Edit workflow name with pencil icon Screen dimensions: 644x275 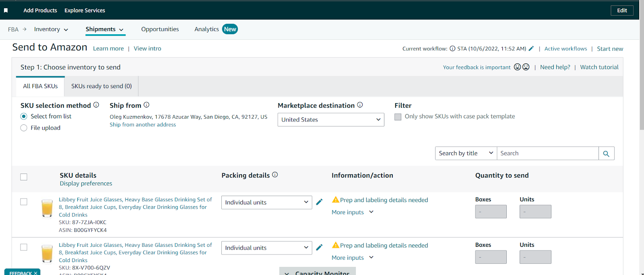[x=531, y=48]
